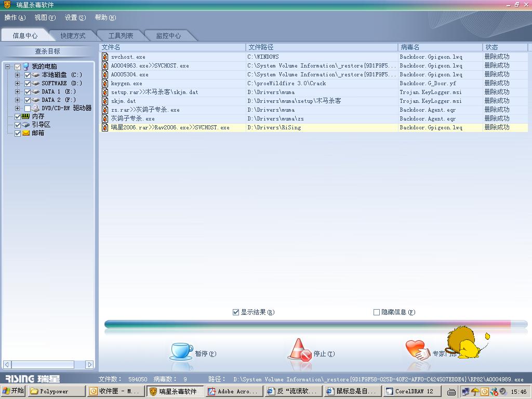Click the DVD/CD-RW drive icon
Viewport: 532px width, 399px height.
[36, 108]
